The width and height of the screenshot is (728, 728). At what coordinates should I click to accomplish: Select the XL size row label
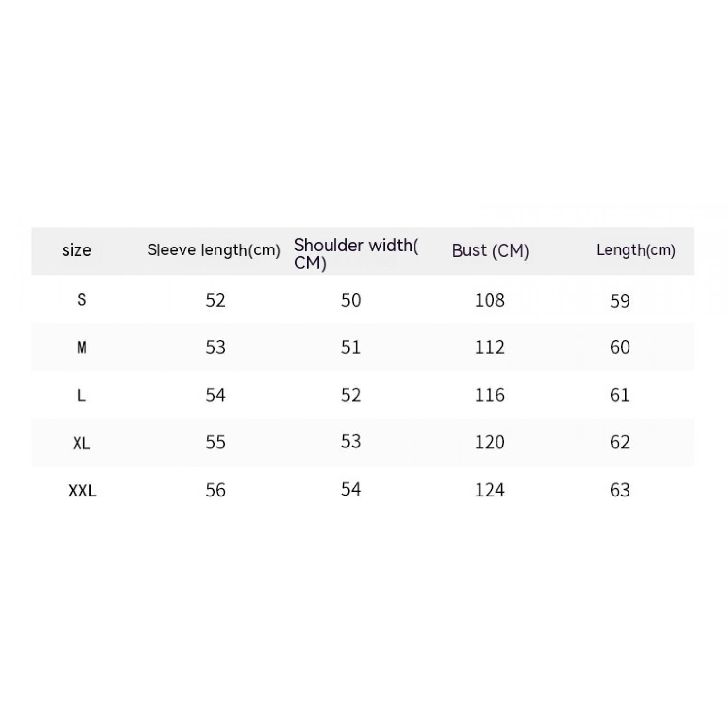pyautogui.click(x=82, y=443)
